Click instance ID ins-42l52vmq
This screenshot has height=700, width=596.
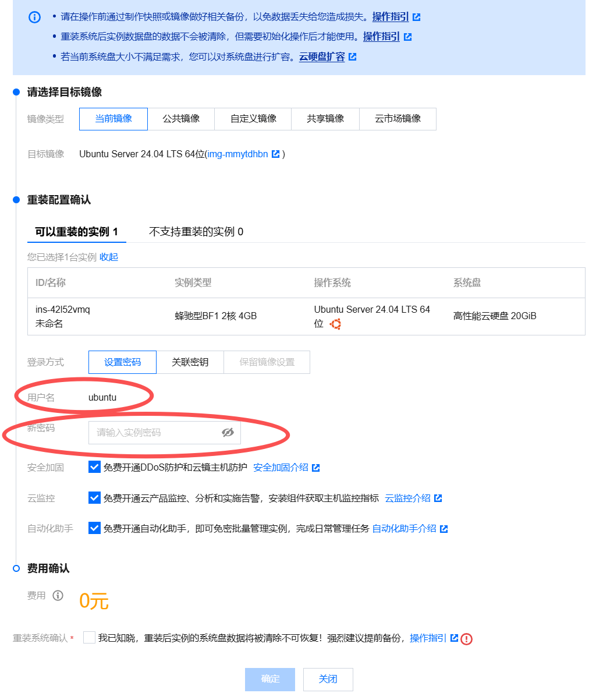pyautogui.click(x=63, y=309)
